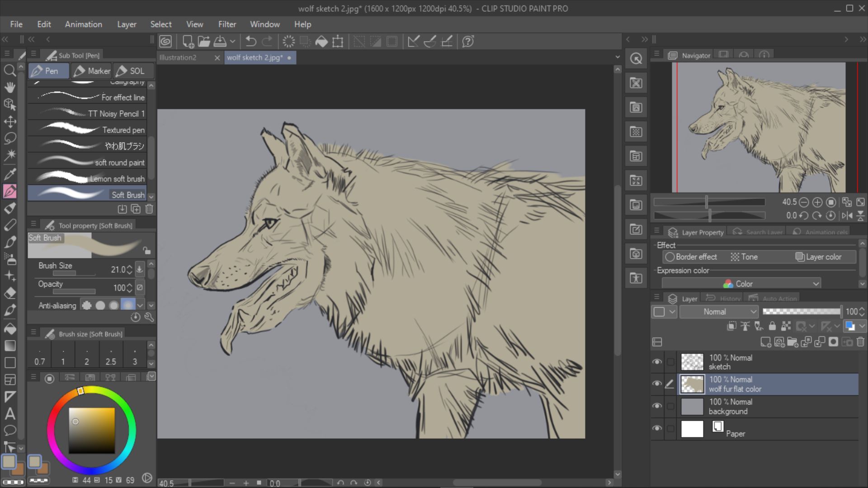The width and height of the screenshot is (868, 488).
Task: Check the lock box beside the sketch layer
Action: coord(670,361)
